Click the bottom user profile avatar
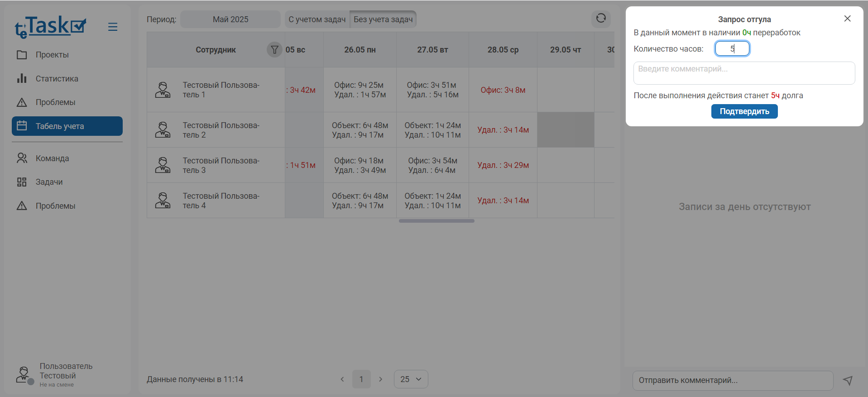The height and width of the screenshot is (397, 868). tap(24, 375)
